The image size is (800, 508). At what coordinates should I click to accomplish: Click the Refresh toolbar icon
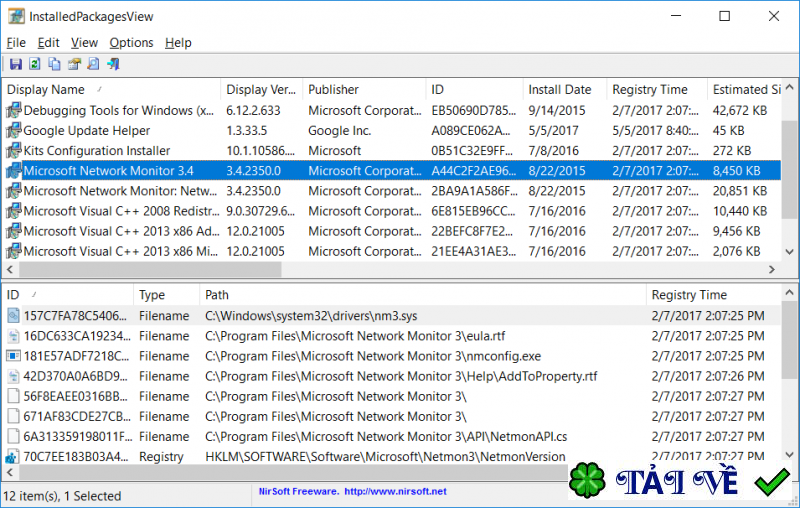tap(34, 65)
